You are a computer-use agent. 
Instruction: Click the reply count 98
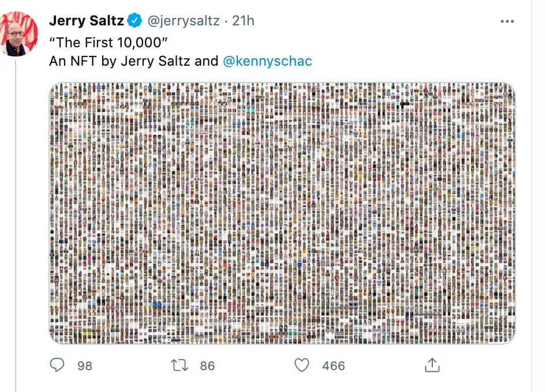pyautogui.click(x=84, y=365)
